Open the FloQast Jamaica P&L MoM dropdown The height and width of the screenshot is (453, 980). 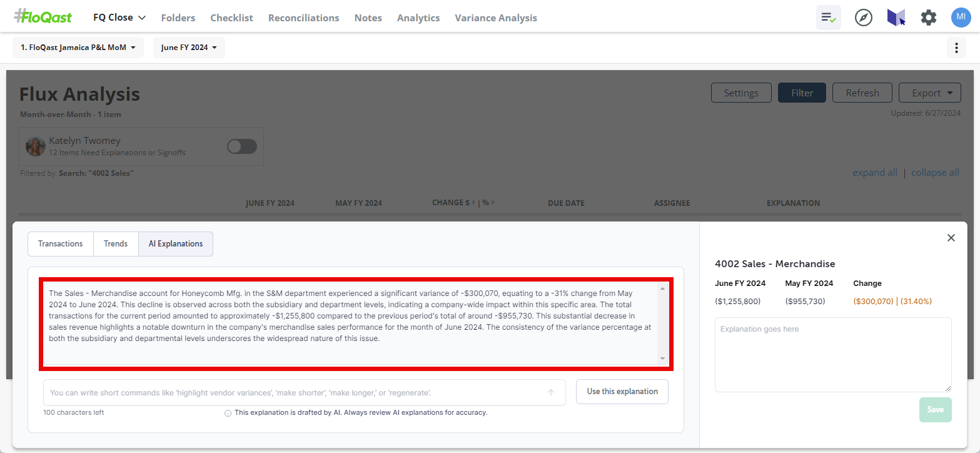[78, 48]
